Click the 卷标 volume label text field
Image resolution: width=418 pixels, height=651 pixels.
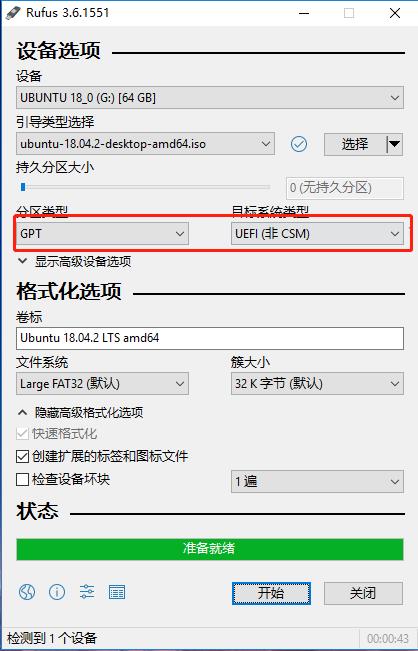click(x=210, y=338)
